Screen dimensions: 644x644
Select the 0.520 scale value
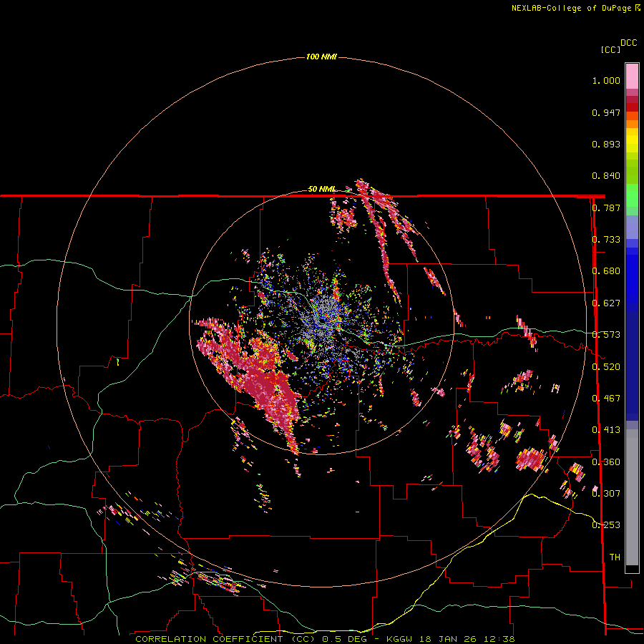click(606, 367)
